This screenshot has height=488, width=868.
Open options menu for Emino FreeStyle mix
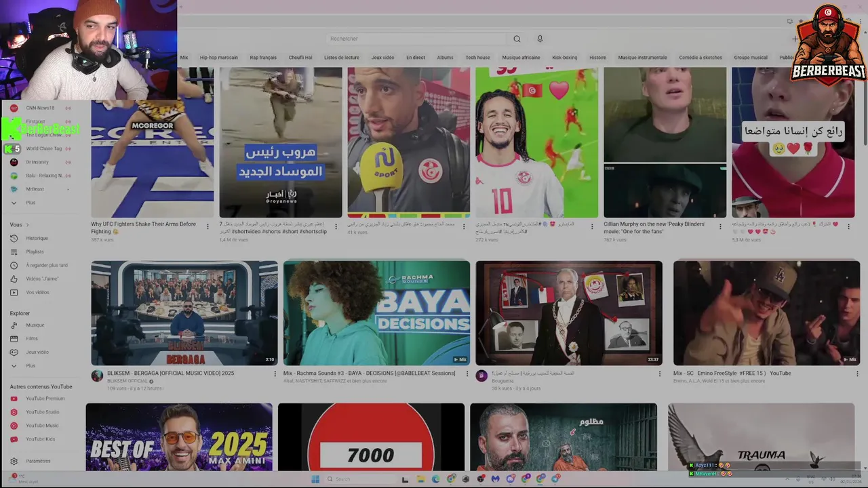coord(857,373)
